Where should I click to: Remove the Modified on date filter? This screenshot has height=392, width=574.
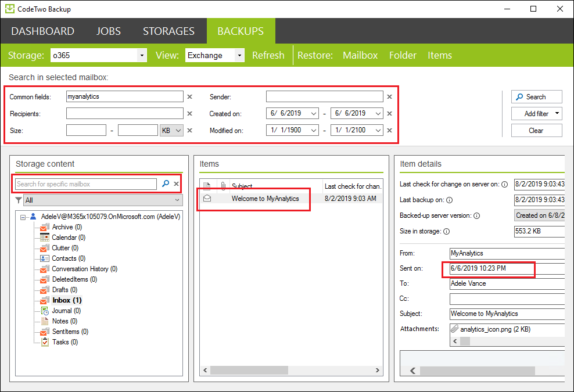[389, 130]
